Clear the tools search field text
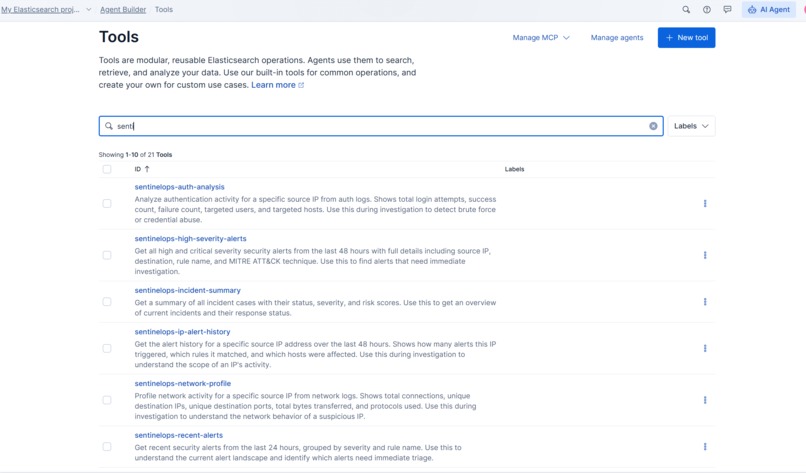Screen dimensions: 806x473 tap(653, 126)
